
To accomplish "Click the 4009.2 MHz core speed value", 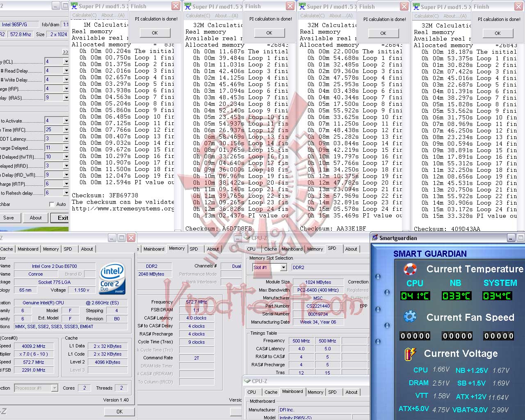I will pyautogui.click(x=34, y=346).
